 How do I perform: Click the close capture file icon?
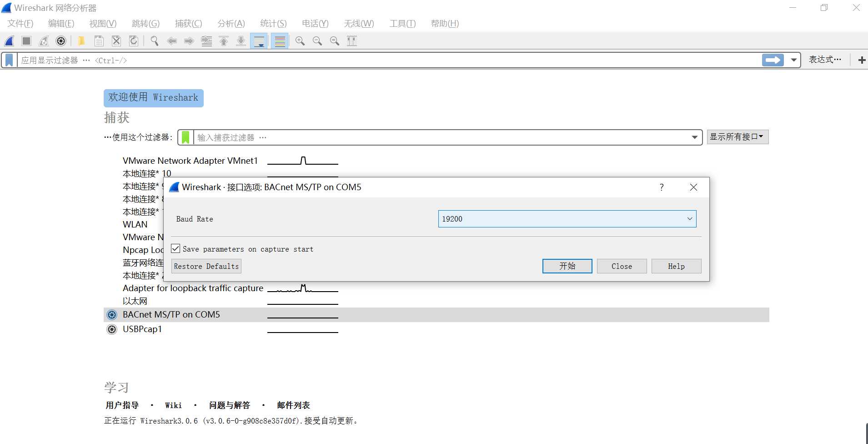(x=116, y=41)
